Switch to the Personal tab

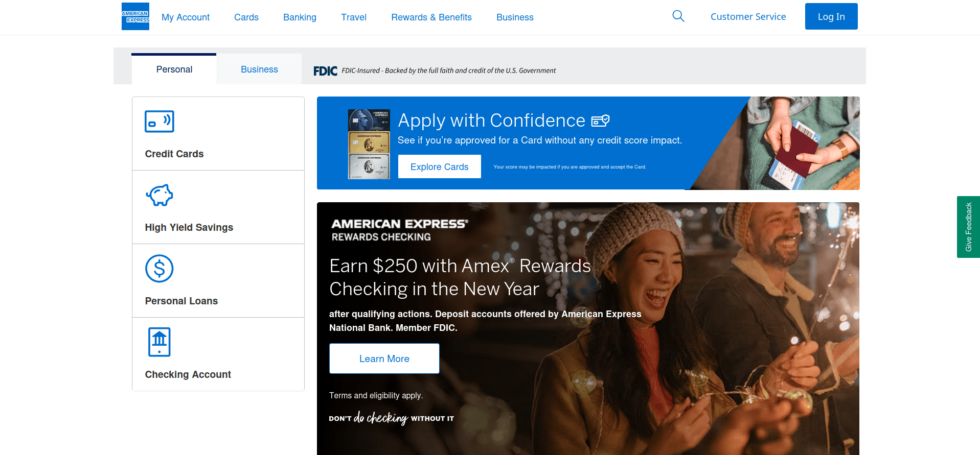click(x=174, y=69)
